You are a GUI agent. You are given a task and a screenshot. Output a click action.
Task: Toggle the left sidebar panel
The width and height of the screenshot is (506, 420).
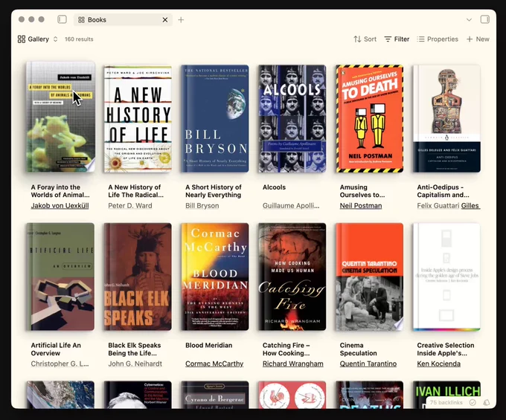point(62,19)
